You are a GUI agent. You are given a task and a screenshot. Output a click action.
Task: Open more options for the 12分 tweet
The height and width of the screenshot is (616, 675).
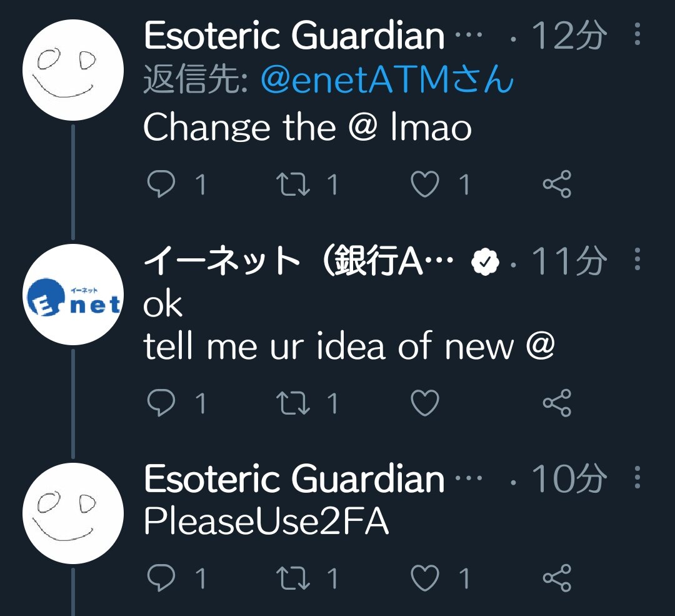637,34
